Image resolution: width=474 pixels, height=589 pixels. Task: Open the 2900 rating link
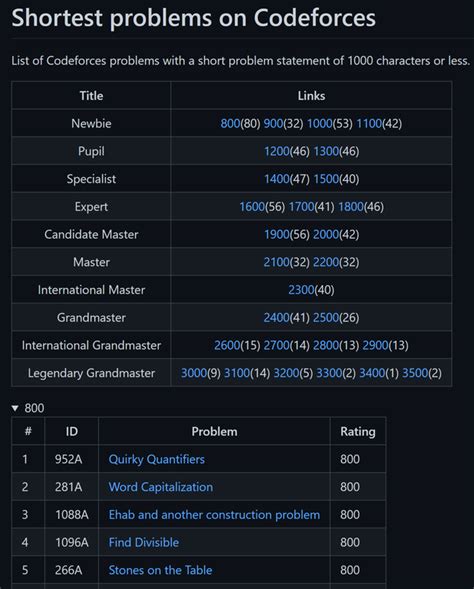pyautogui.click(x=375, y=346)
